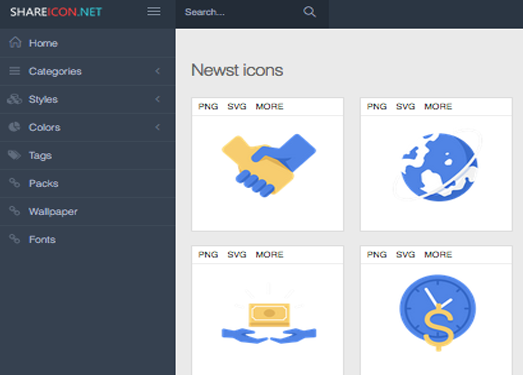Click the Styles cubes icon

(x=14, y=99)
